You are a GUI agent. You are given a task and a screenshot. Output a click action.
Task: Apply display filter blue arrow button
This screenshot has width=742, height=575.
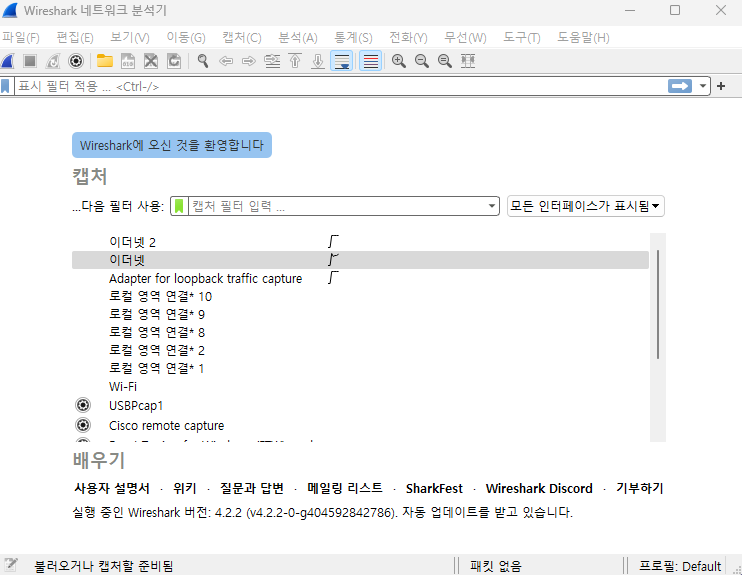coord(680,86)
